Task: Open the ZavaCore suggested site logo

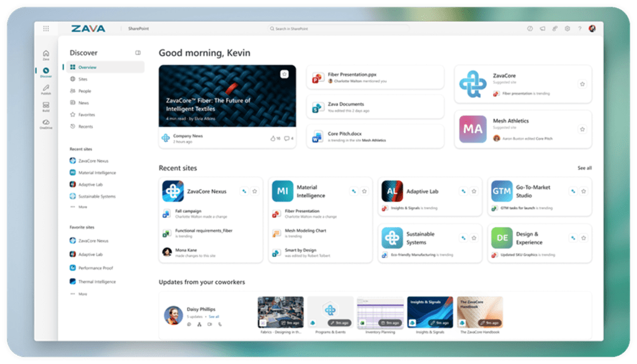Action: pyautogui.click(x=473, y=84)
